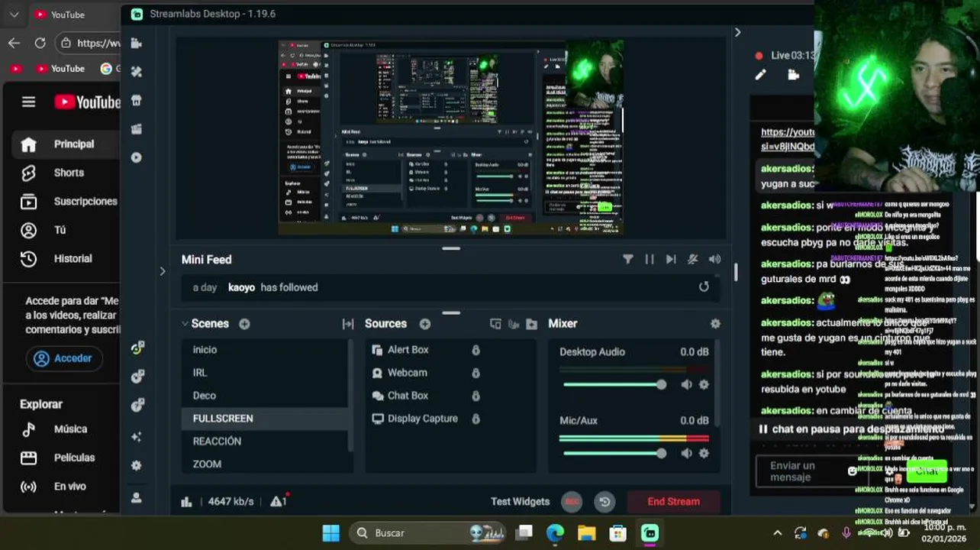The height and width of the screenshot is (550, 980).
Task: Pause the Mini Feed alert queue
Action: 649,259
